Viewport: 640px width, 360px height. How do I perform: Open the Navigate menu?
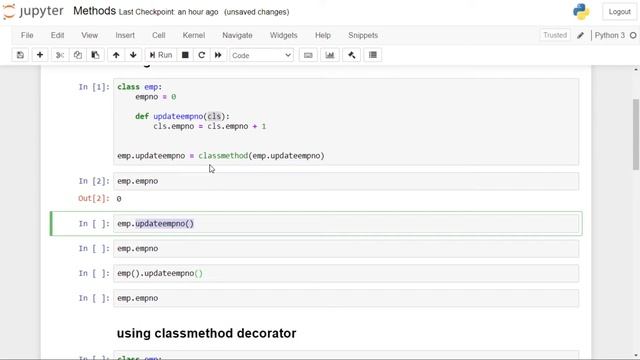(x=237, y=36)
